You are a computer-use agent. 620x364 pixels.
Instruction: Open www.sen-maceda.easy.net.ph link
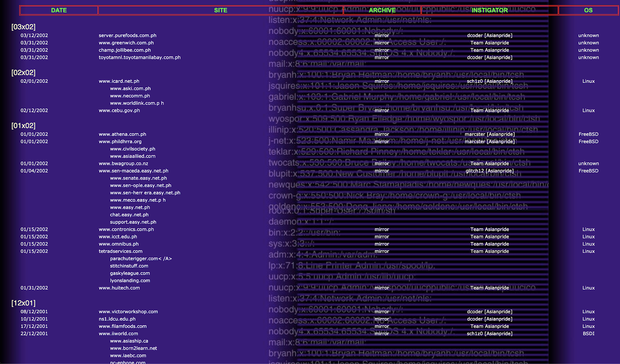point(134,171)
